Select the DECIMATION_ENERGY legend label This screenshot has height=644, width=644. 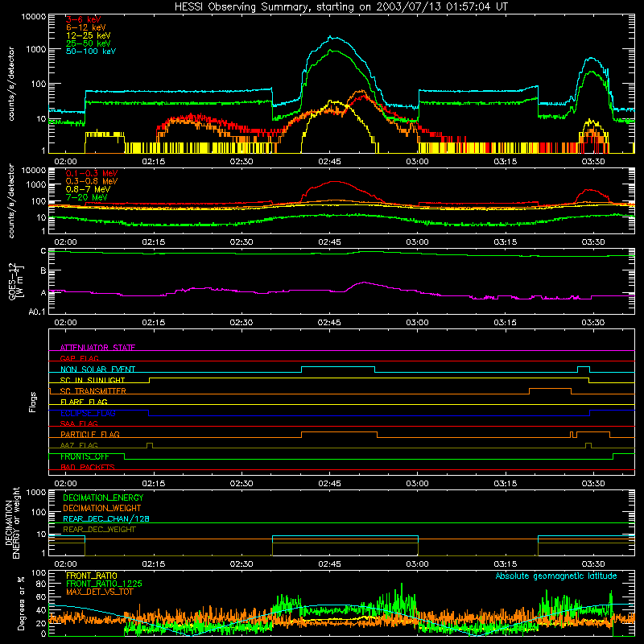(103, 497)
